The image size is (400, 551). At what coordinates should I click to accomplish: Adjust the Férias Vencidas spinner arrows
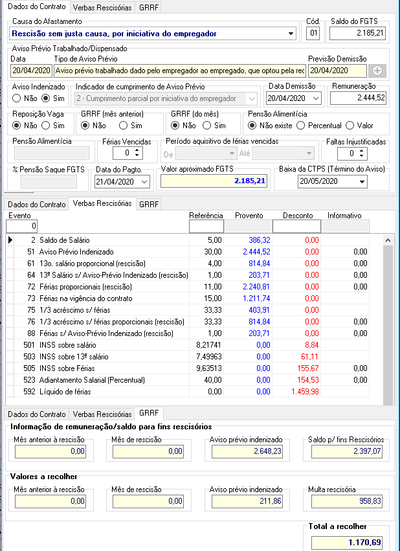coord(137,153)
